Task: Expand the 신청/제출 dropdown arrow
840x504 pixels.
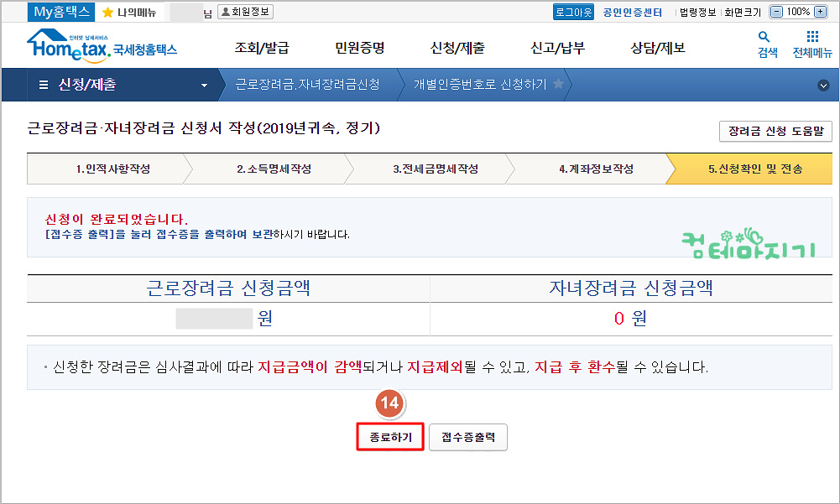Action: (204, 86)
